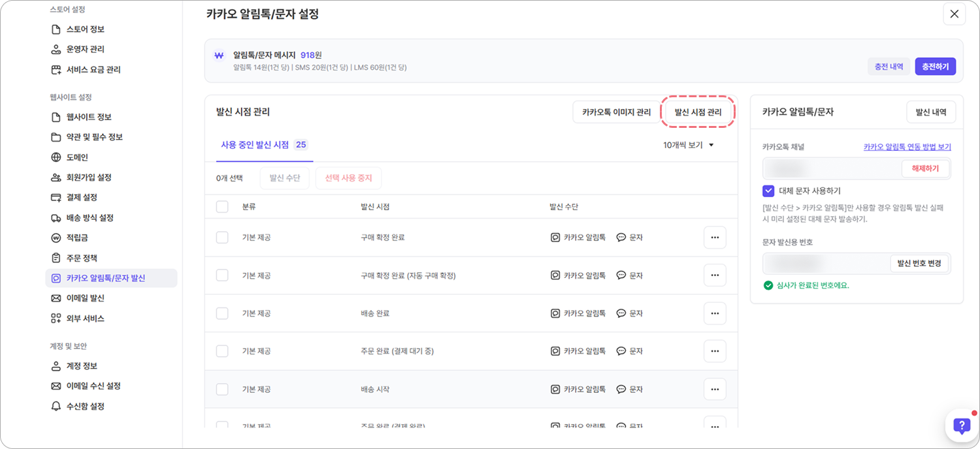Open 발신 내역 button
Image resolution: width=980 pixels, height=449 pixels.
click(x=931, y=112)
